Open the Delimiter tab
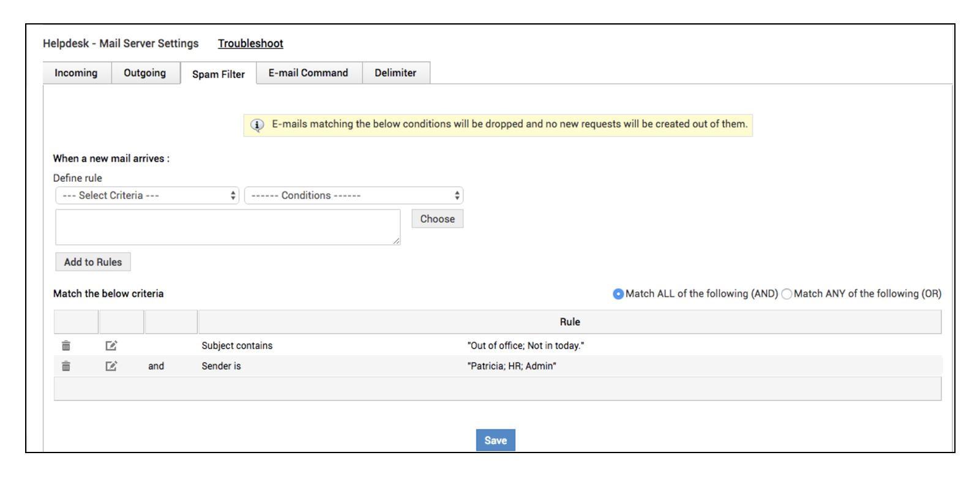This screenshot has height=477, width=980. [x=395, y=73]
